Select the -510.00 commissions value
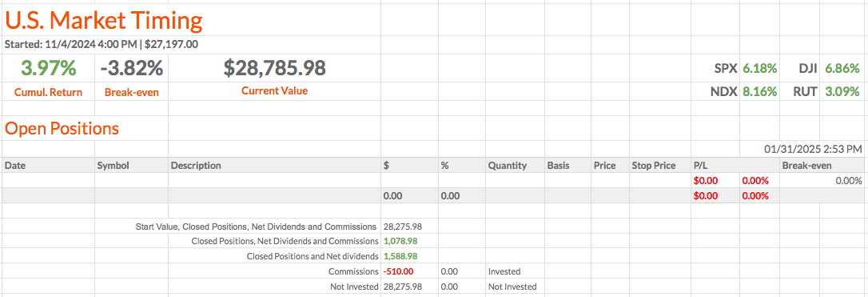Screen dimensions: 868x297 click(x=398, y=271)
